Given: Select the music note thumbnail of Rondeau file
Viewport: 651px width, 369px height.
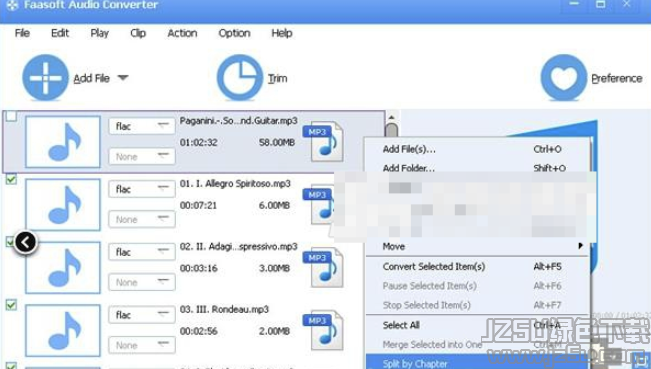Looking at the screenshot, I should tap(63, 331).
